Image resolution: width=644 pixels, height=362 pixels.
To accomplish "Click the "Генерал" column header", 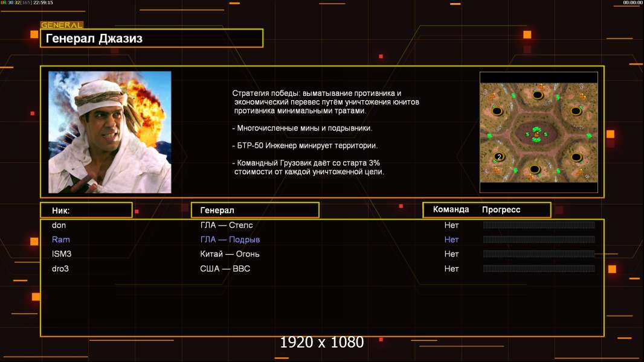I will pyautogui.click(x=255, y=211).
